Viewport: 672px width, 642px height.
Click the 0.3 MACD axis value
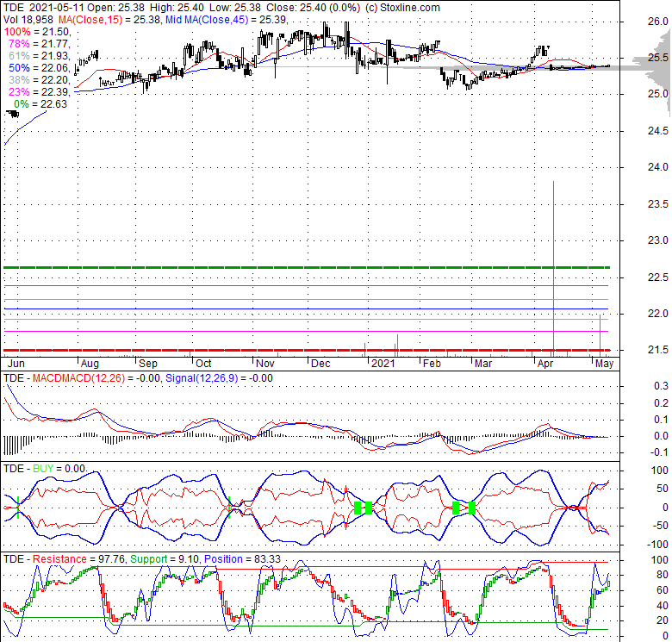[x=661, y=386]
